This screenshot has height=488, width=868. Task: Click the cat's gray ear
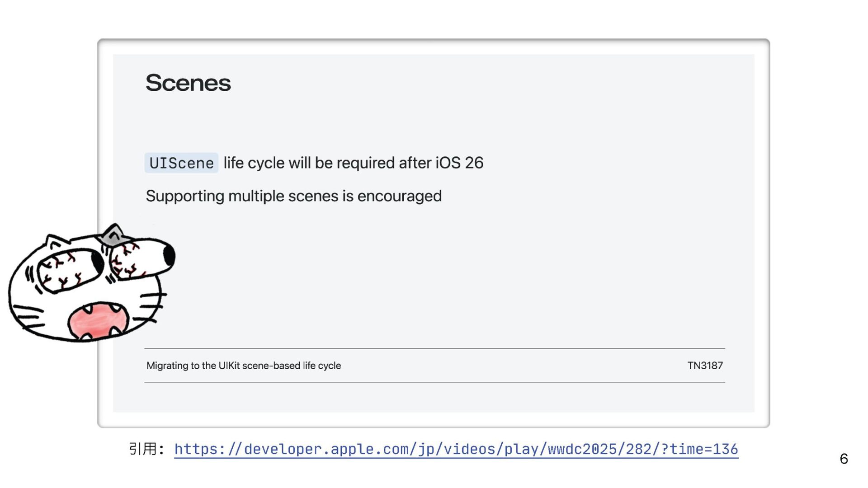click(x=113, y=235)
